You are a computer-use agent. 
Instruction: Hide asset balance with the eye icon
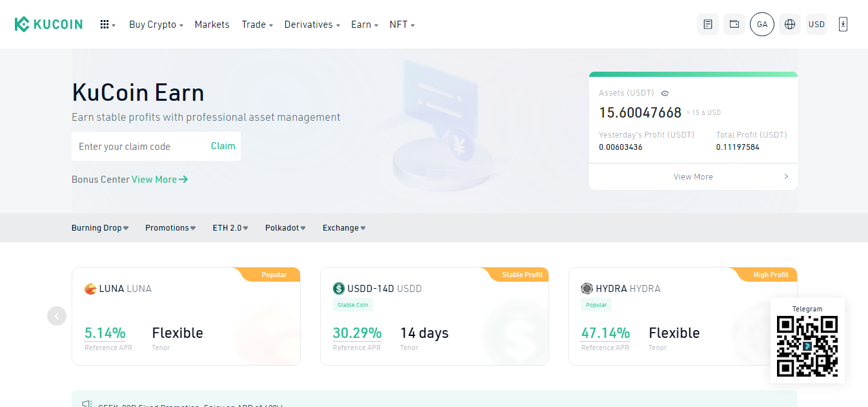tap(665, 93)
